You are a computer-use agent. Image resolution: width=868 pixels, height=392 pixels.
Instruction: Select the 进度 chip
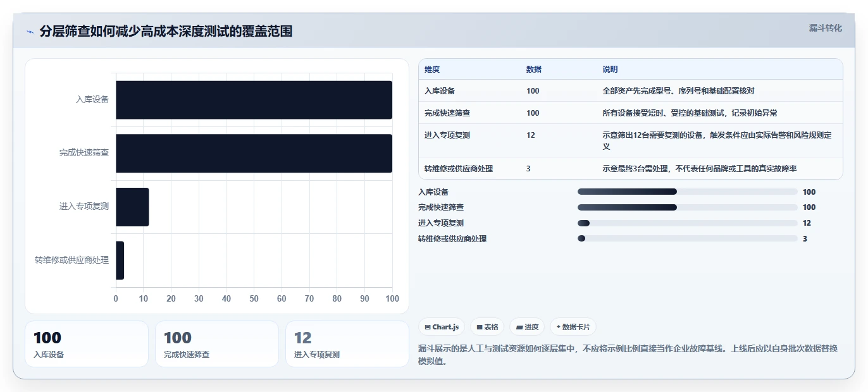pos(527,327)
